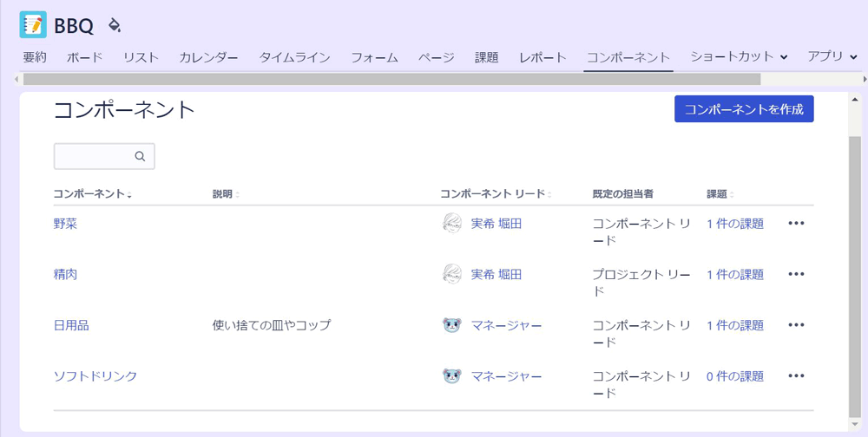868x437 pixels.
Task: Switch to the レポート tab
Action: (542, 57)
